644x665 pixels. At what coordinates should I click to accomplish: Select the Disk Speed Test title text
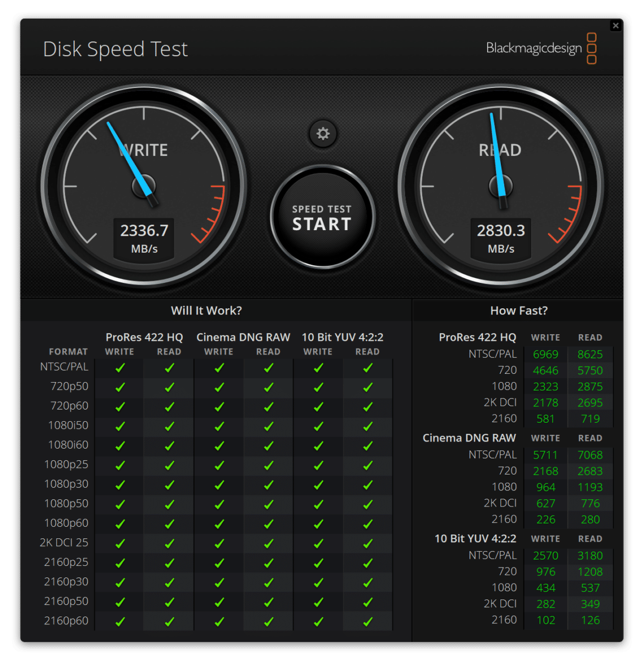click(x=116, y=49)
